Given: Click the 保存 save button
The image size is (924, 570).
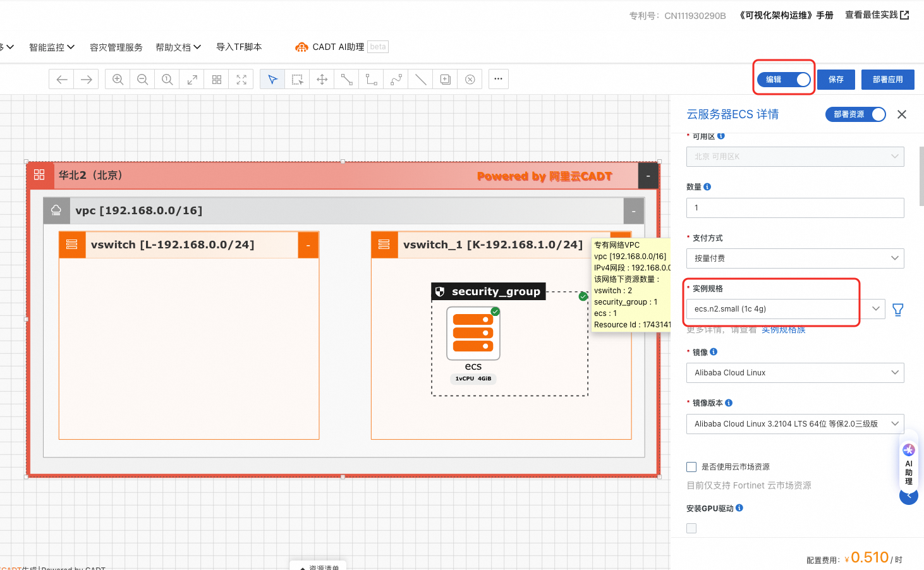Looking at the screenshot, I should pyautogui.click(x=836, y=80).
